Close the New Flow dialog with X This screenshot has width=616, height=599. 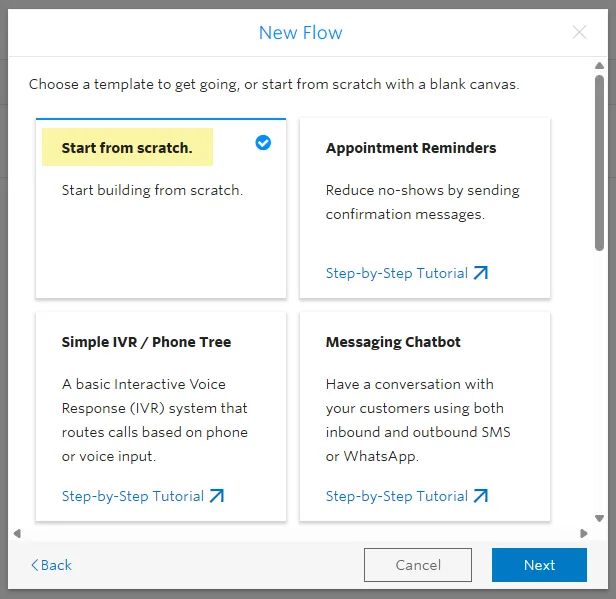(x=579, y=32)
